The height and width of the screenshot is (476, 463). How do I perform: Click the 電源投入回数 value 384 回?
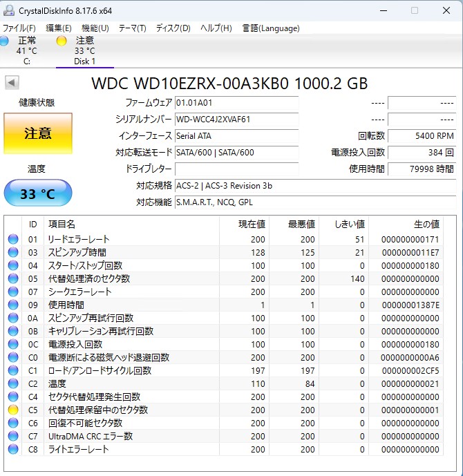(422, 153)
